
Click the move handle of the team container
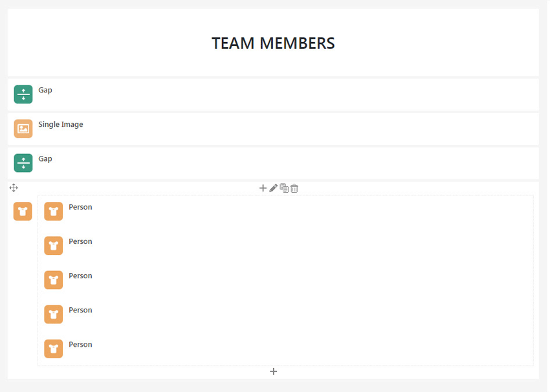pyautogui.click(x=14, y=188)
